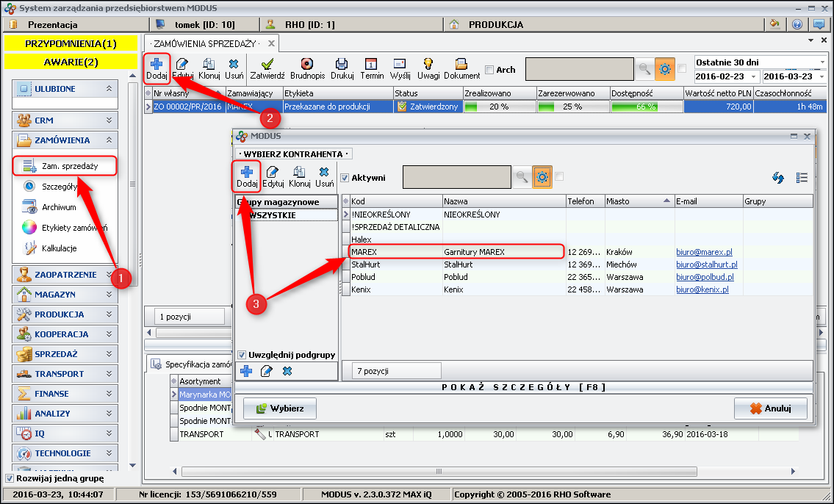The image size is (834, 504).
Task: Click the Dostępność 66% progress bar
Action: coord(646,107)
